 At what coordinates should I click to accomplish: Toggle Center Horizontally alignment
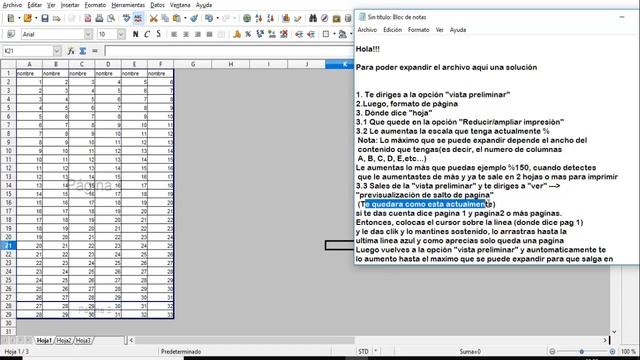pos(186,34)
